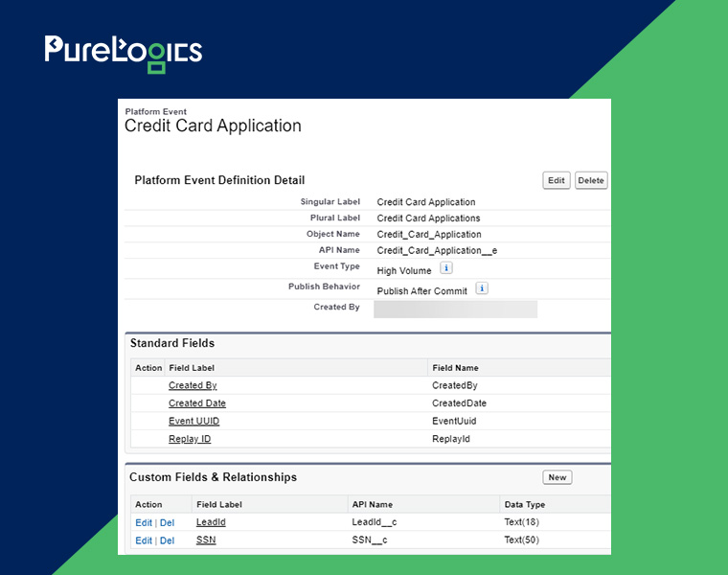The image size is (728, 575).
Task: Click the SSN__c API name cell
Action: (x=370, y=540)
